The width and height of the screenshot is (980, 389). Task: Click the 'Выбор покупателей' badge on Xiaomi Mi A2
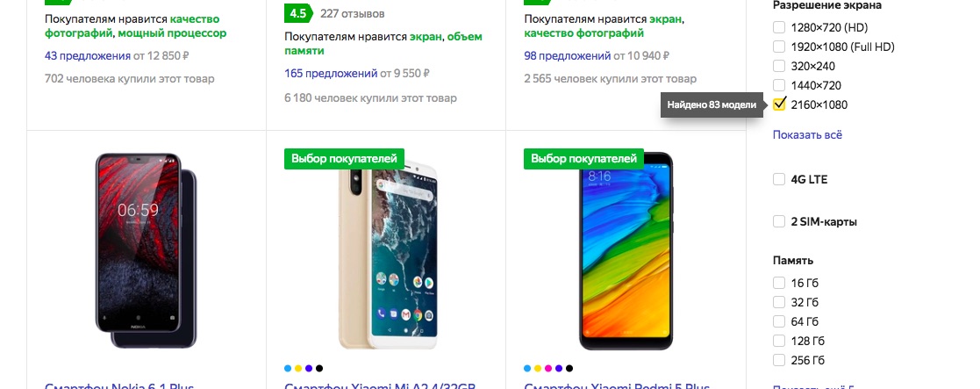[345, 159]
